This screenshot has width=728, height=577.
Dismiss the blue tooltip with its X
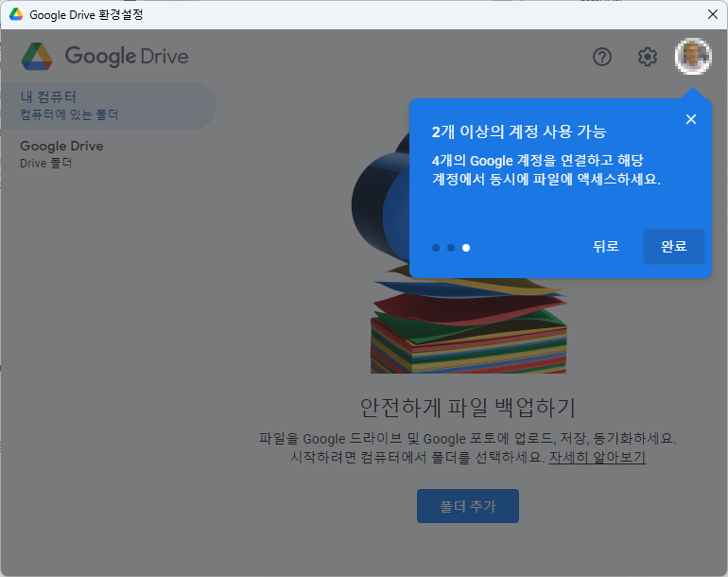[x=691, y=119]
